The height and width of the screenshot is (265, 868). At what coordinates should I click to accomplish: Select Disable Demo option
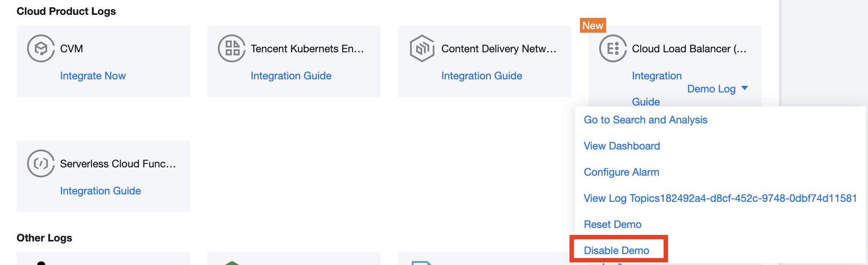(617, 251)
